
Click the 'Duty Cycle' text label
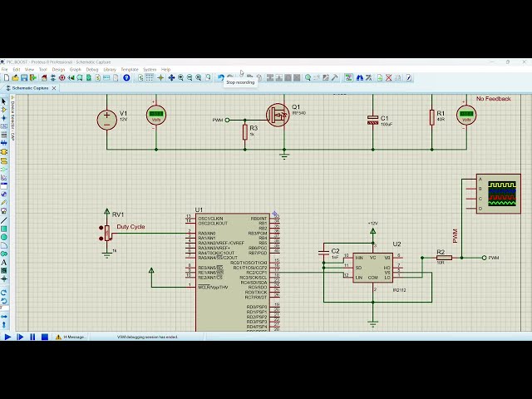coord(131,227)
